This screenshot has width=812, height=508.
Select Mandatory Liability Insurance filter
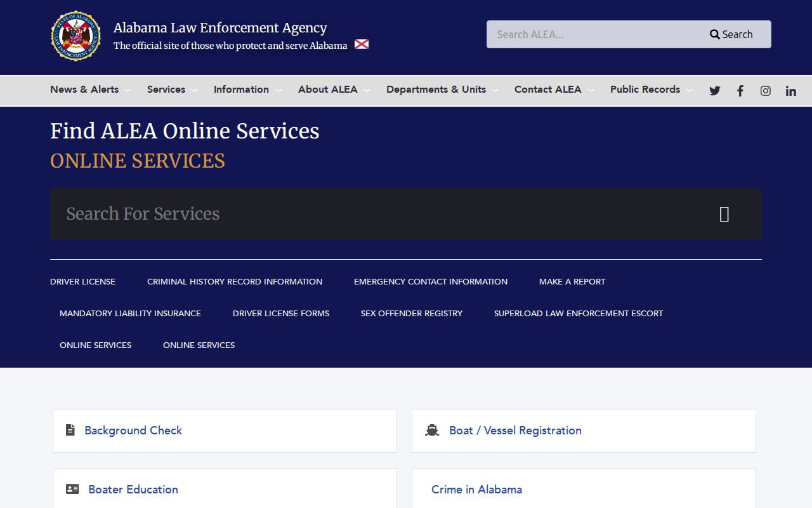tap(130, 313)
